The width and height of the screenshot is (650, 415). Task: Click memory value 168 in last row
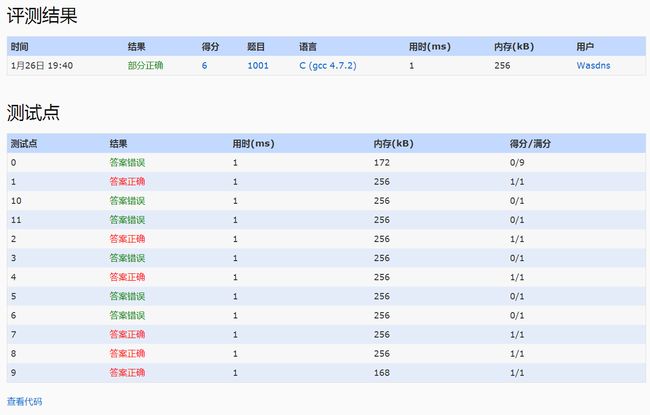tap(382, 373)
